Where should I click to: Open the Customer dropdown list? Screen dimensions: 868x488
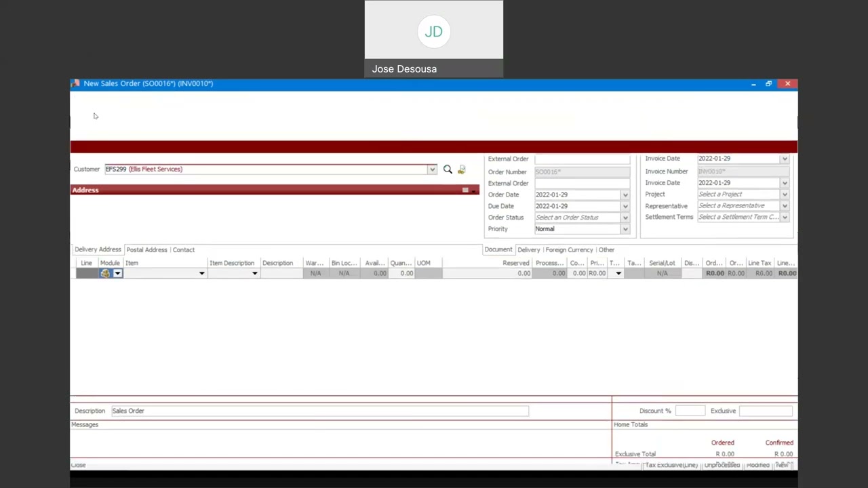(432, 169)
